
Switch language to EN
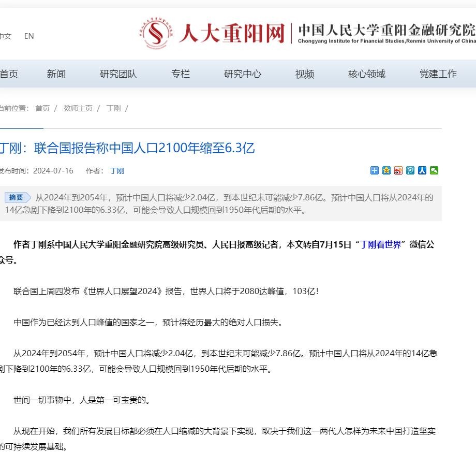coord(29,36)
